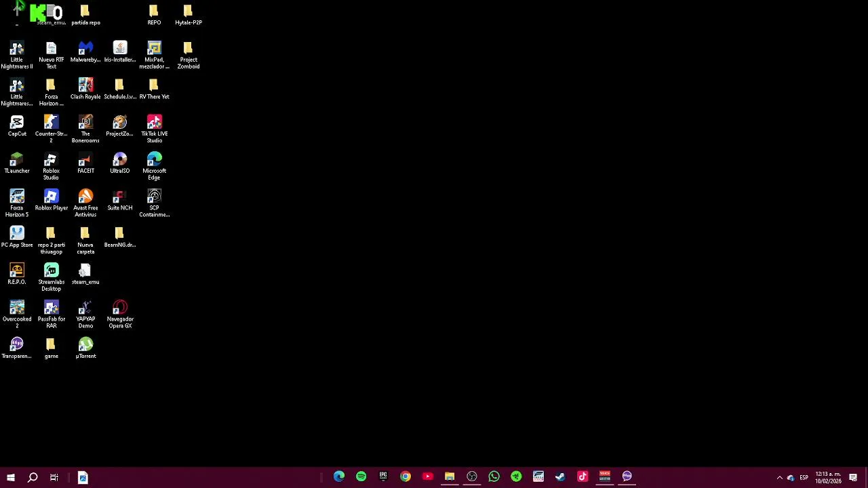This screenshot has width=868, height=488.
Task: Select the Nuevo RTF Text document
Action: [x=51, y=56]
